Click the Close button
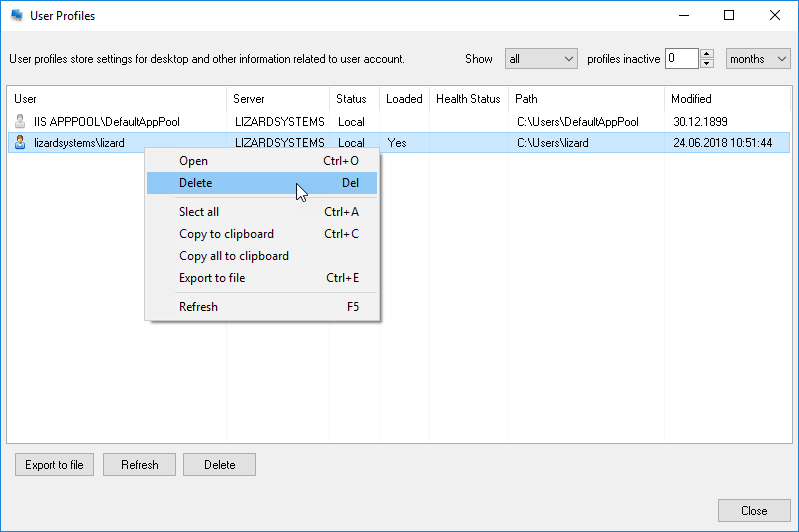The image size is (799, 532). (x=754, y=511)
